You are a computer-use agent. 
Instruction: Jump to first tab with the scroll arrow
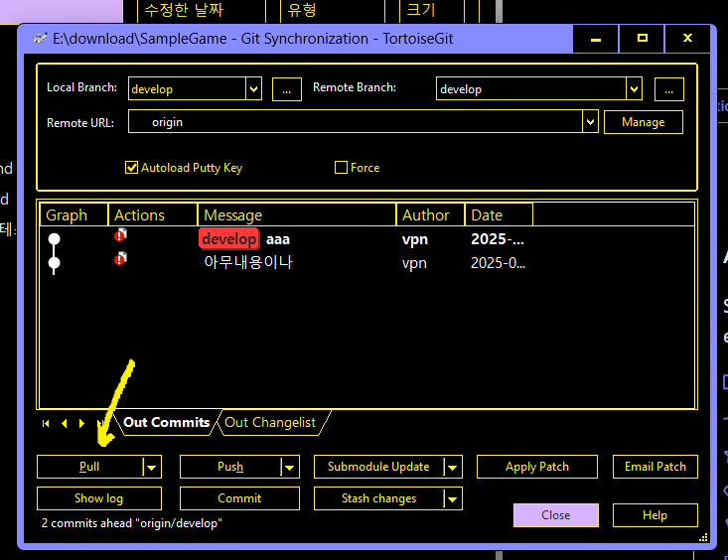[46, 424]
